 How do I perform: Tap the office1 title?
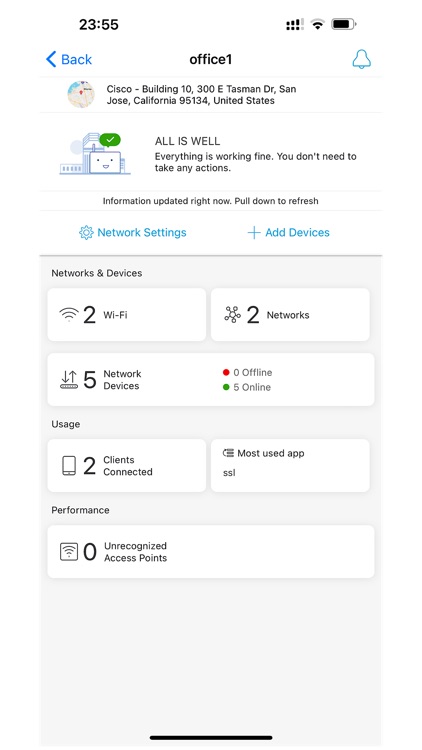(211, 59)
